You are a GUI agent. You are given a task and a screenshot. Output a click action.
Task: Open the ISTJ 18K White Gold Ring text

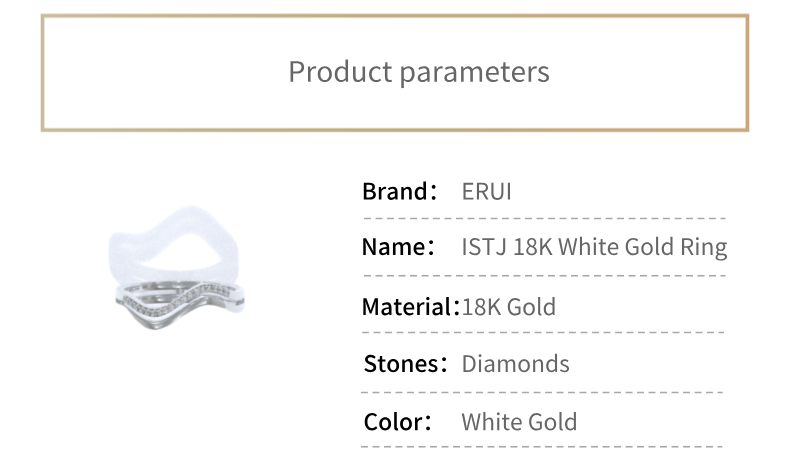click(x=595, y=247)
